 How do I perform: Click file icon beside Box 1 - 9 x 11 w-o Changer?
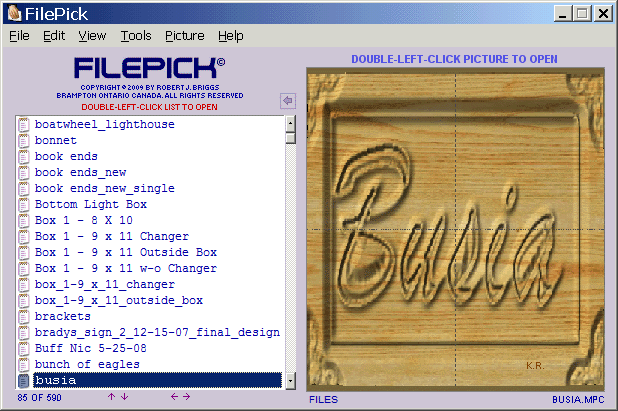tap(24, 269)
